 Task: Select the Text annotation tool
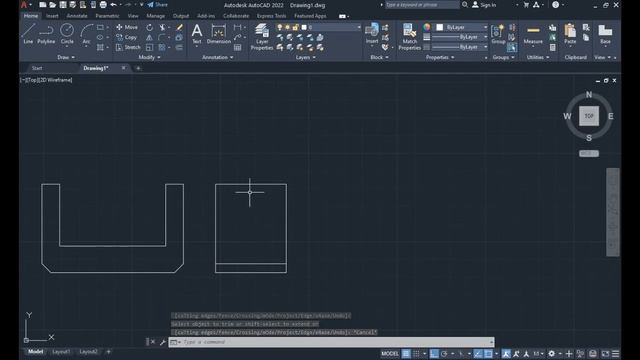pos(197,34)
